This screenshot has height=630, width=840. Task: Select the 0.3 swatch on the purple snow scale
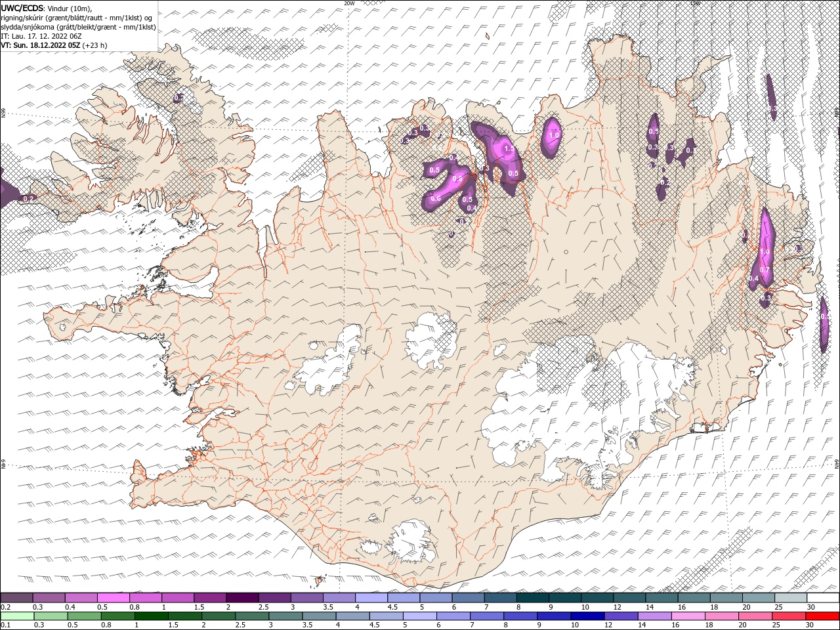coord(49,597)
